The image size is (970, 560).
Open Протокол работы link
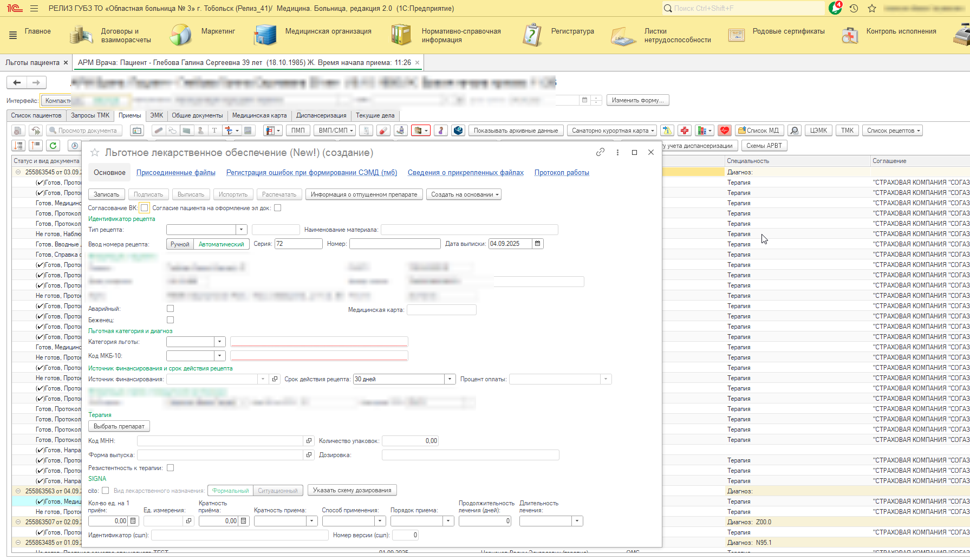(x=562, y=173)
